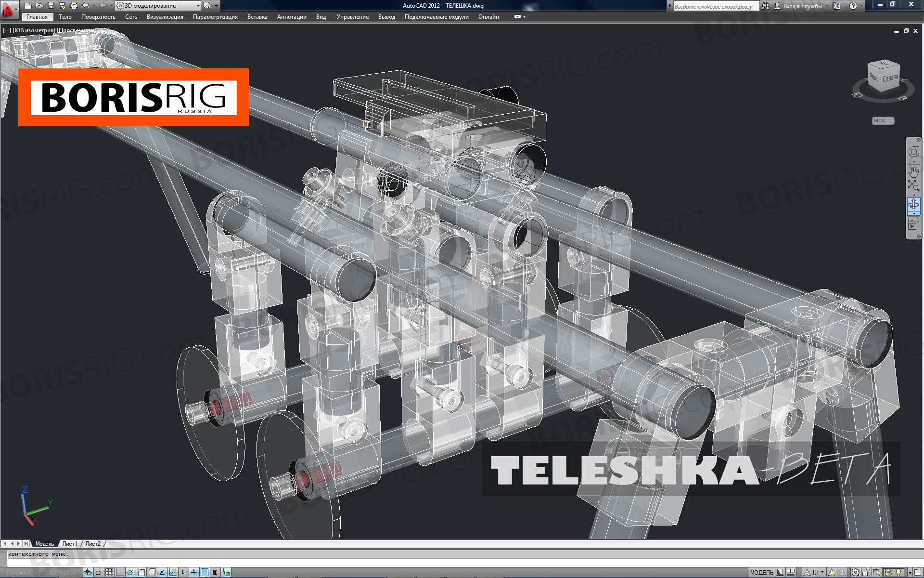Click the Open file icon
The image size is (924, 578).
(x=39, y=6)
